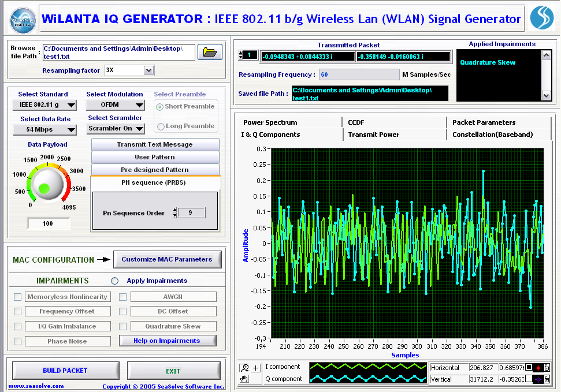Click the Q component legend line sample
Viewport: 561px width, 392px height.
pyautogui.click(x=368, y=378)
